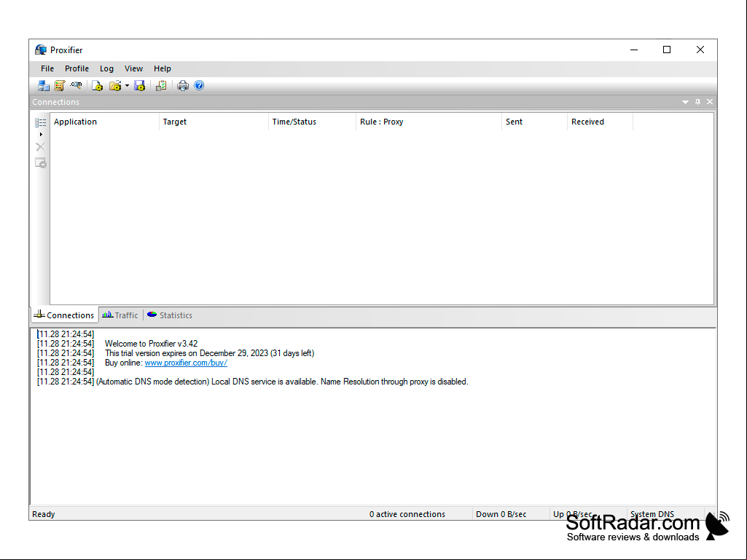The width and height of the screenshot is (747, 560).
Task: Click the clipboard checklist toolbar icon
Action: (161, 86)
